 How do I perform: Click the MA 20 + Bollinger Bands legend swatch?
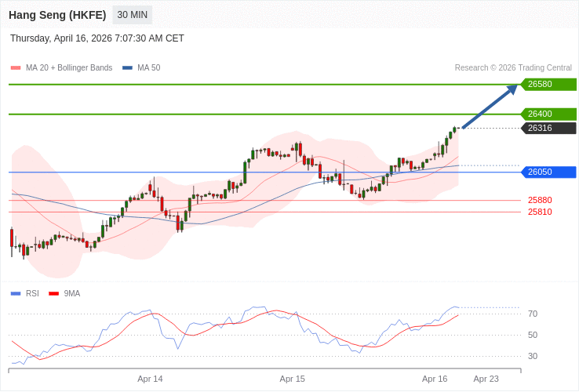(x=16, y=68)
